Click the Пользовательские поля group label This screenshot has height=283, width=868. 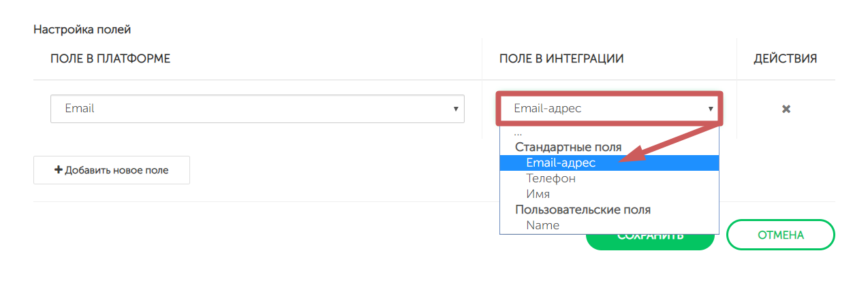583,210
